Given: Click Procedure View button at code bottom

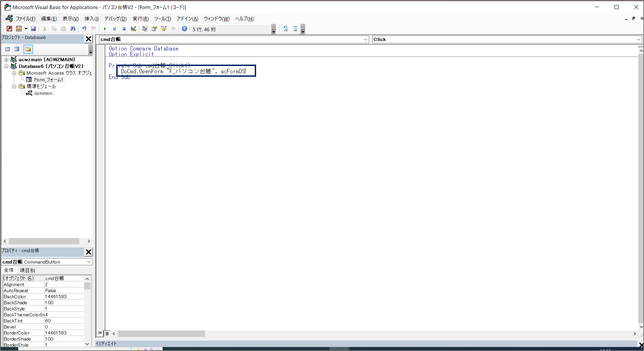Looking at the screenshot, I should pyautogui.click(x=100, y=333).
